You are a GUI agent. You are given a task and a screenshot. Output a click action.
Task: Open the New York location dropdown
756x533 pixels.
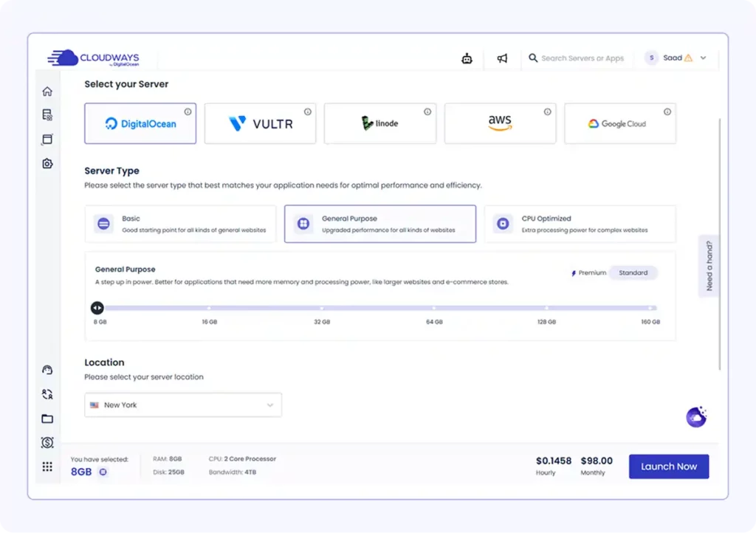[182, 405]
